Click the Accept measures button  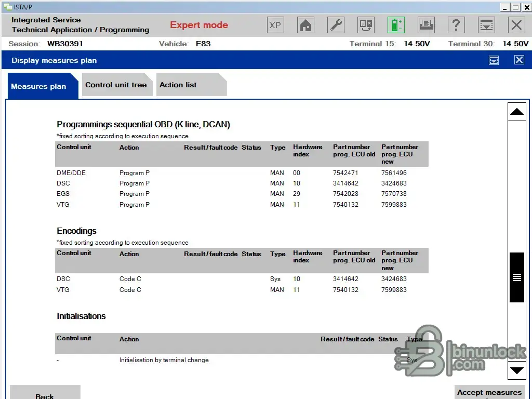[489, 393]
